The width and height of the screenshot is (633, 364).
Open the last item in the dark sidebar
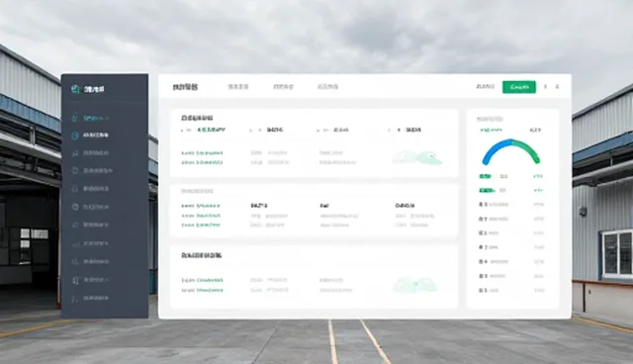[x=91, y=298]
